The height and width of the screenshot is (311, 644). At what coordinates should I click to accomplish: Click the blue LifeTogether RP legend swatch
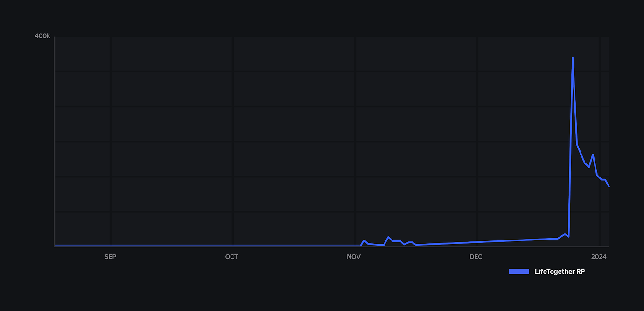pos(518,271)
